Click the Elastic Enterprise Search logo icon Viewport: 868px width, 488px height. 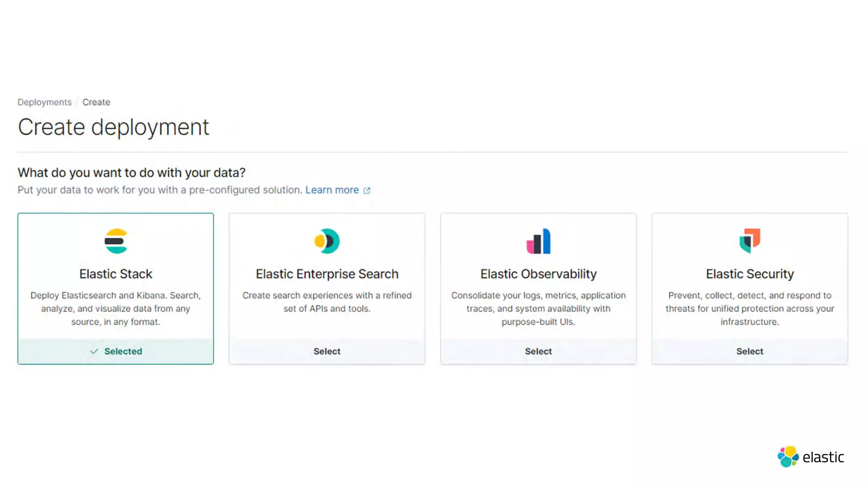coord(327,241)
